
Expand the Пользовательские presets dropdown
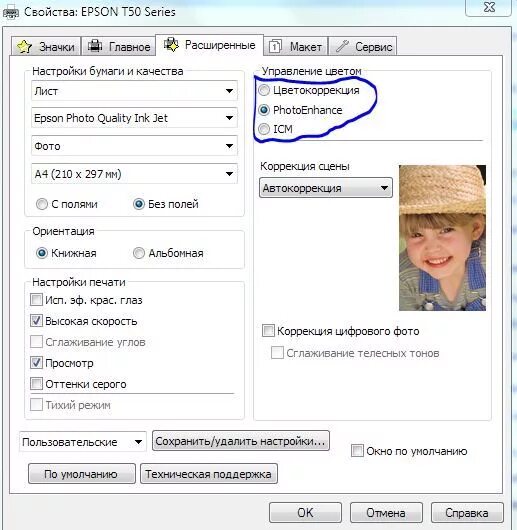pyautogui.click(x=83, y=442)
